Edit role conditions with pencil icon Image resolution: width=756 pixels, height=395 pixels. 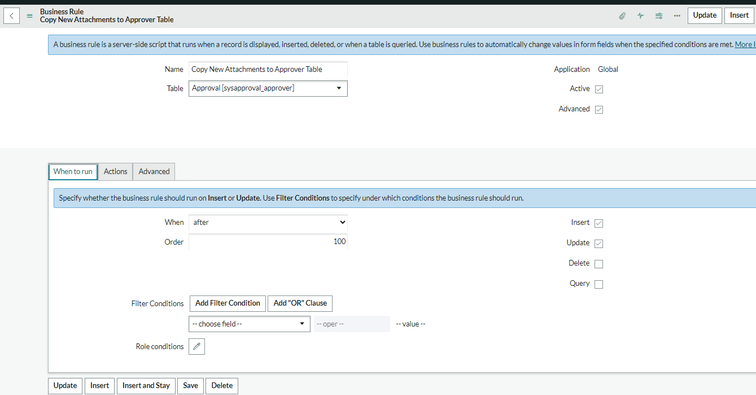[197, 346]
